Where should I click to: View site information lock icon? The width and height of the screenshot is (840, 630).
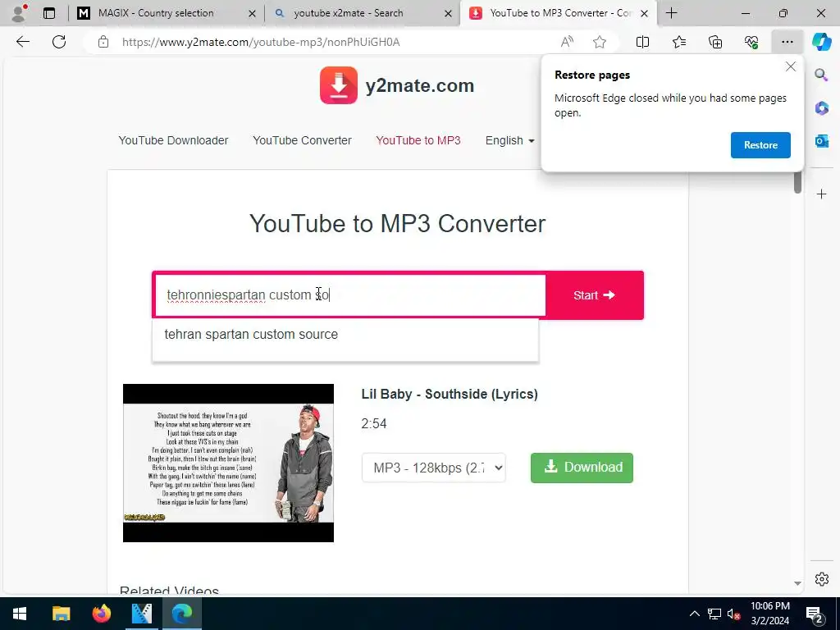pyautogui.click(x=103, y=42)
